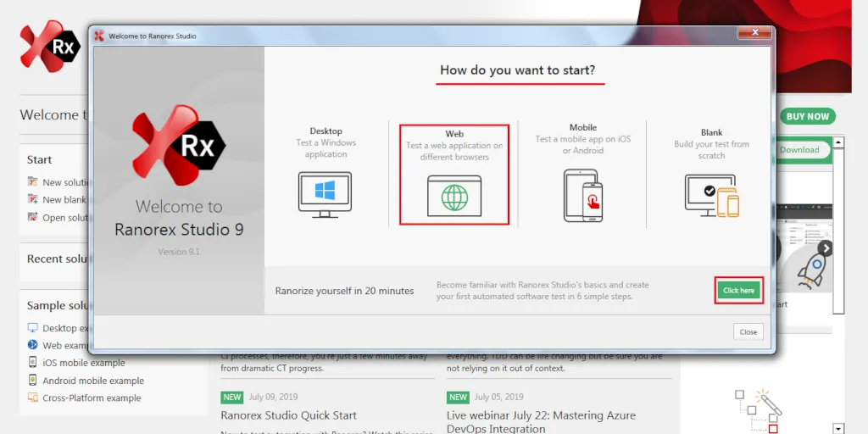This screenshot has height=434, width=868.
Task: Click Version 9.1 text in dialog
Action: (179, 251)
